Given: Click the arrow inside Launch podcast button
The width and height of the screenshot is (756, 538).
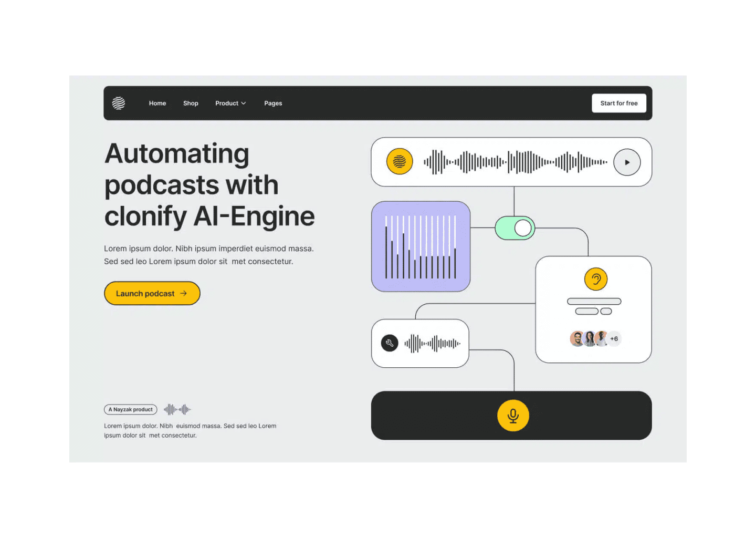Looking at the screenshot, I should point(183,294).
